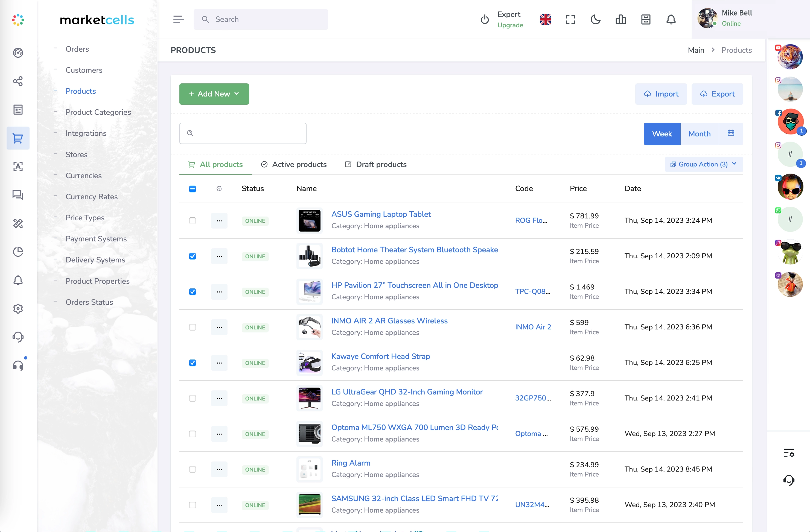The width and height of the screenshot is (810, 532).
Task: Toggle dark mode moon icon
Action: pyautogui.click(x=595, y=19)
